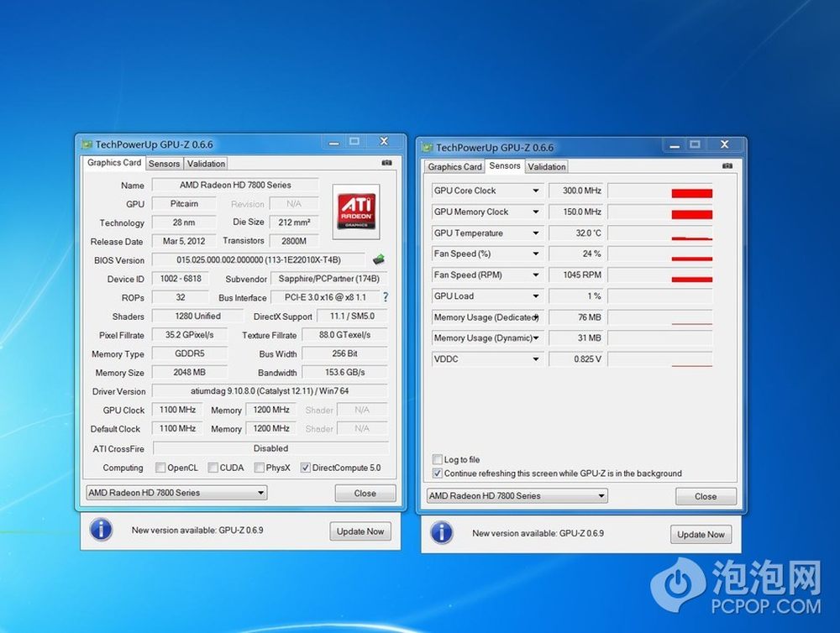Screen dimensions: 840x633
Task: Click Close button in left GPU-Z window
Action: (x=365, y=494)
